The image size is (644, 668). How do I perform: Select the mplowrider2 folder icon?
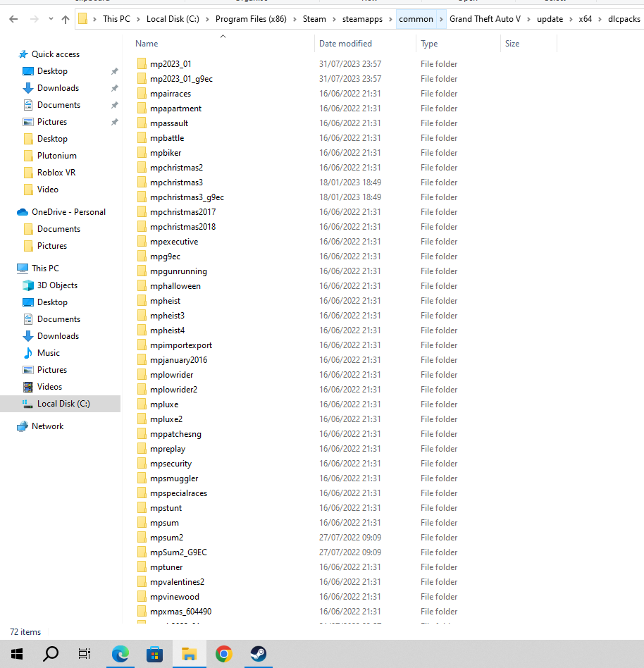[142, 390]
